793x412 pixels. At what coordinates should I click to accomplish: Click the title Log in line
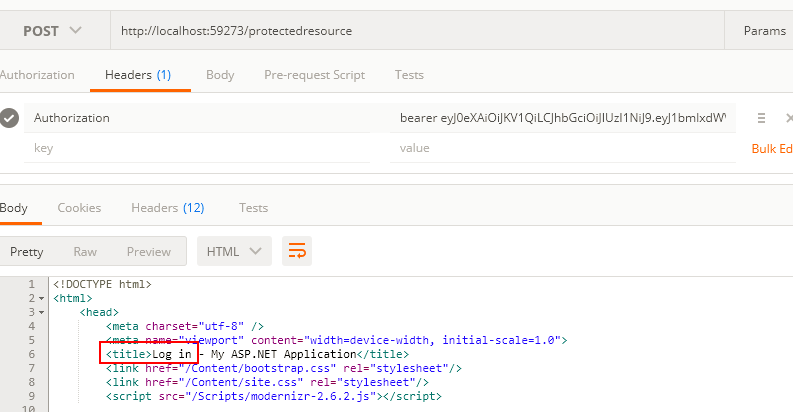pos(257,354)
